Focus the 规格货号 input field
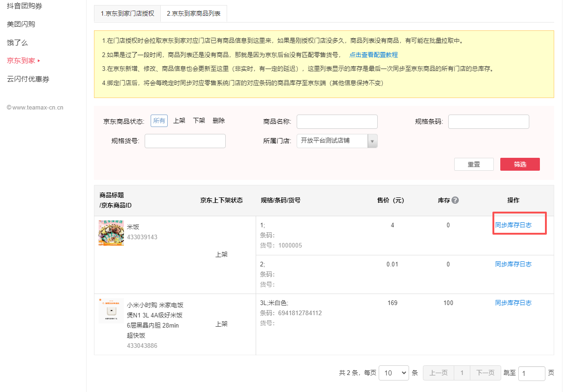 [x=185, y=141]
